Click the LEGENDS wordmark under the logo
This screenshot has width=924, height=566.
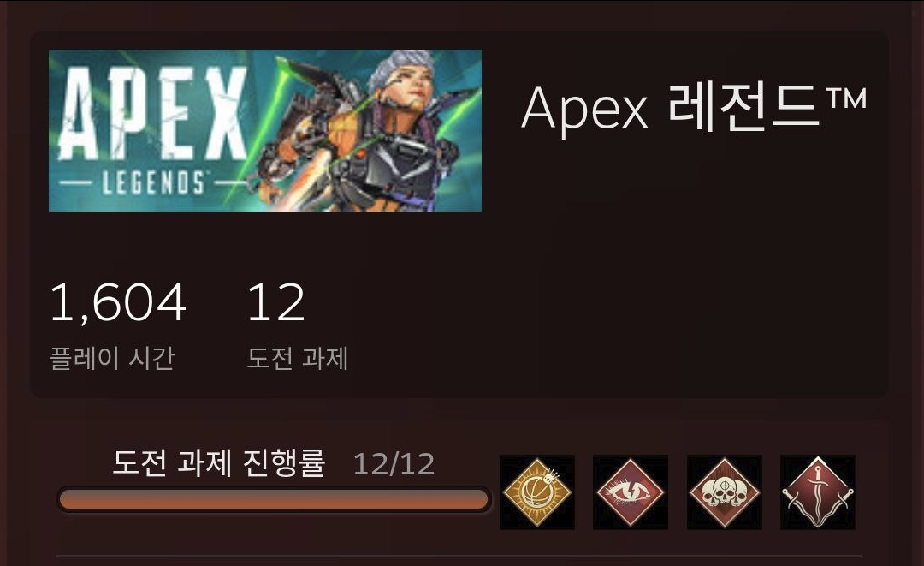pyautogui.click(x=153, y=182)
